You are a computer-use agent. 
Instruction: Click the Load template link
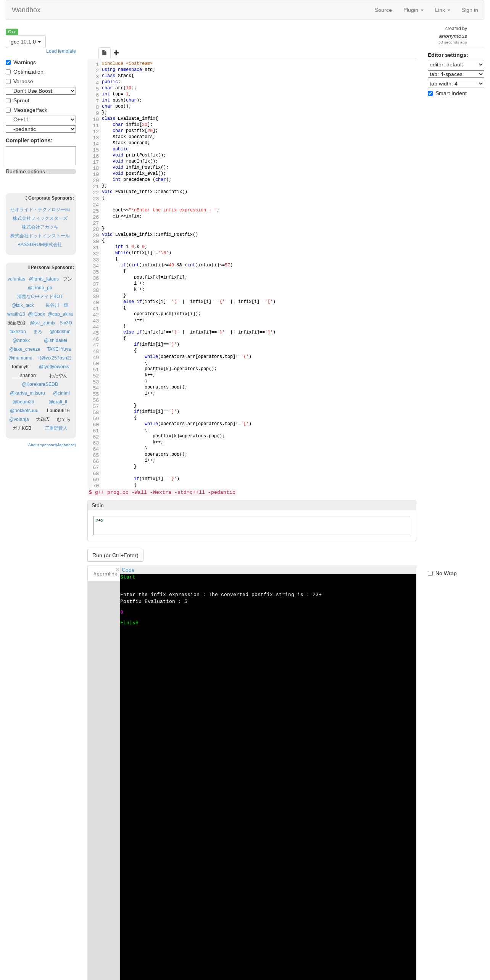coord(61,51)
